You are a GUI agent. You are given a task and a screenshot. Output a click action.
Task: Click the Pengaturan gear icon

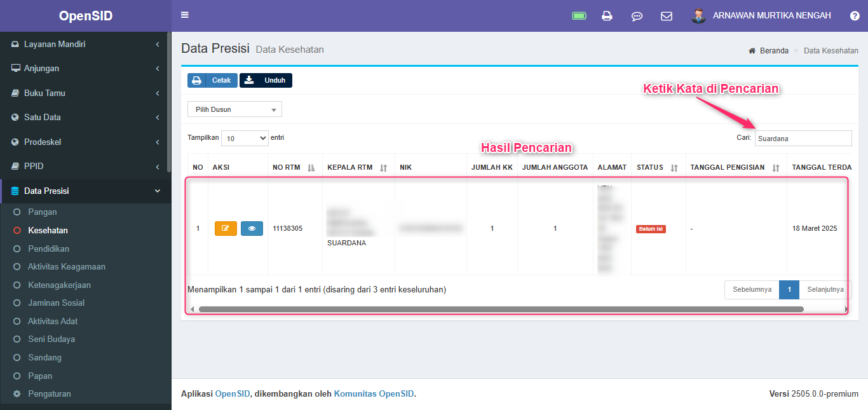coord(17,394)
